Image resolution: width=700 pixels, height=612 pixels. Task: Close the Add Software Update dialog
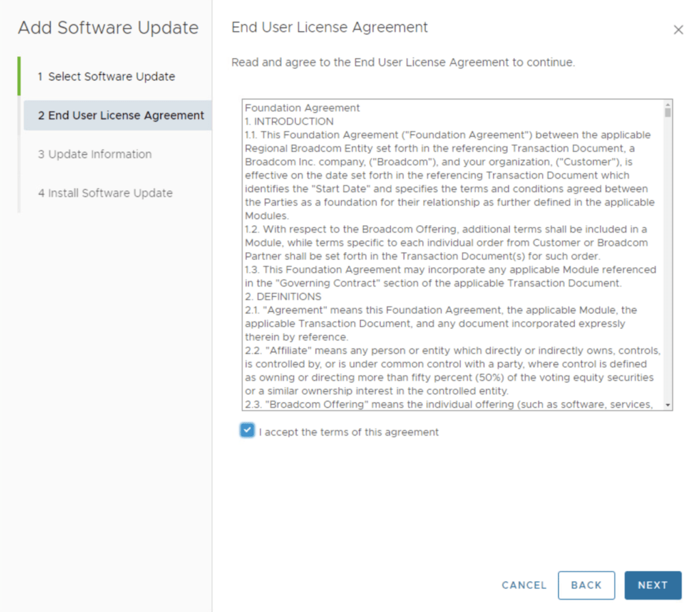(x=678, y=30)
